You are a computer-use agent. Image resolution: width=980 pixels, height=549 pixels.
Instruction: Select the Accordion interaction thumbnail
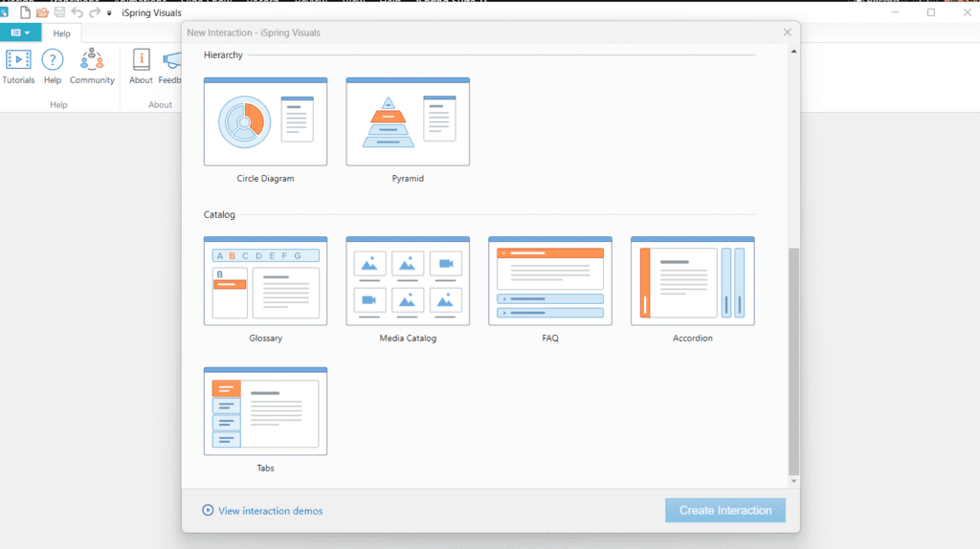pos(693,281)
